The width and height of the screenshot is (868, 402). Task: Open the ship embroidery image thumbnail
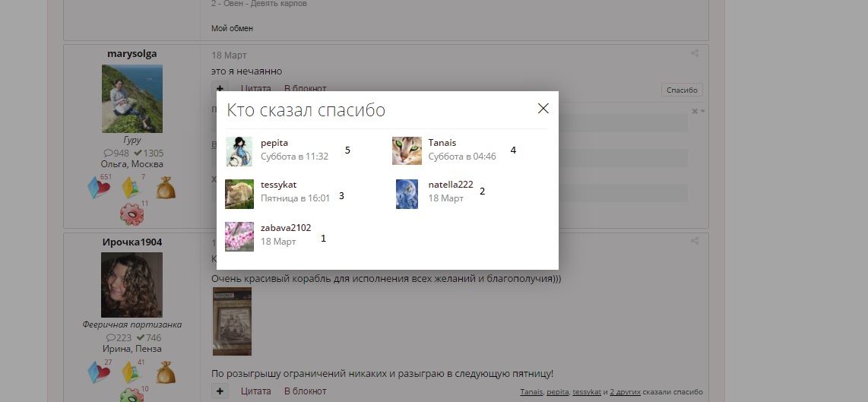[x=232, y=321]
